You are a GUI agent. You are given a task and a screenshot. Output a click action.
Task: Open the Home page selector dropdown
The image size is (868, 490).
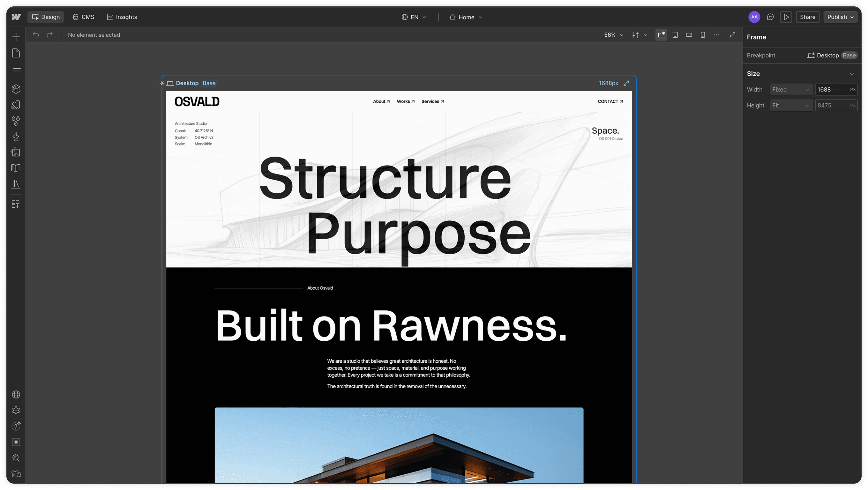[466, 17]
